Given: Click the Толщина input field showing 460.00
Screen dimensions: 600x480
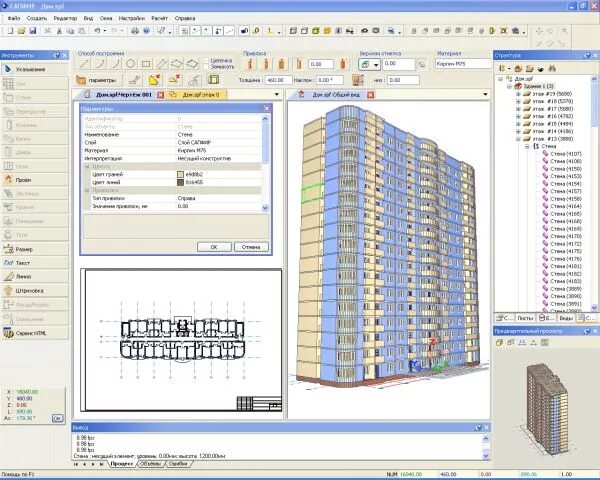Looking at the screenshot, I should 279,80.
